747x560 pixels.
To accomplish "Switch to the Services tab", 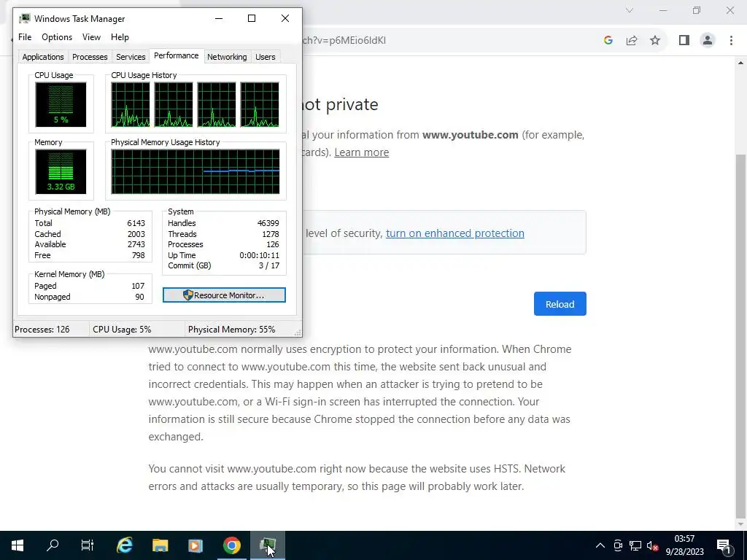I will pyautogui.click(x=131, y=57).
